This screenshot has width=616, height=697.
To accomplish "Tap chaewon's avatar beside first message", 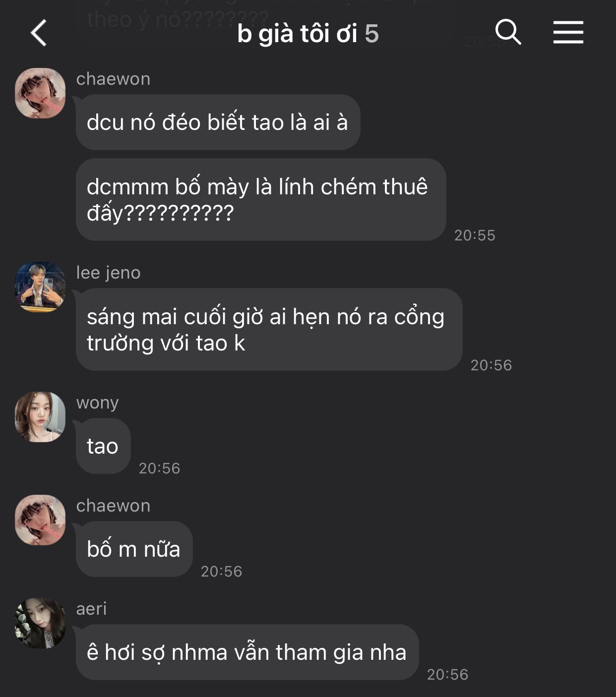I will click(x=40, y=93).
